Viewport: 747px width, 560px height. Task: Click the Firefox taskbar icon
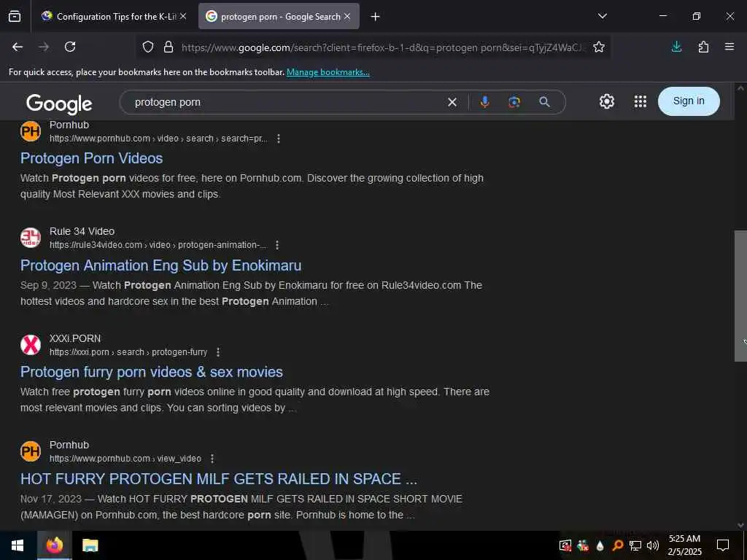coord(54,545)
